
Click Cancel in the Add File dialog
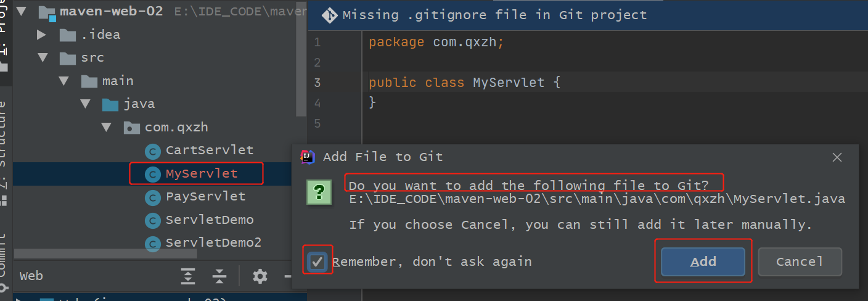[800, 262]
